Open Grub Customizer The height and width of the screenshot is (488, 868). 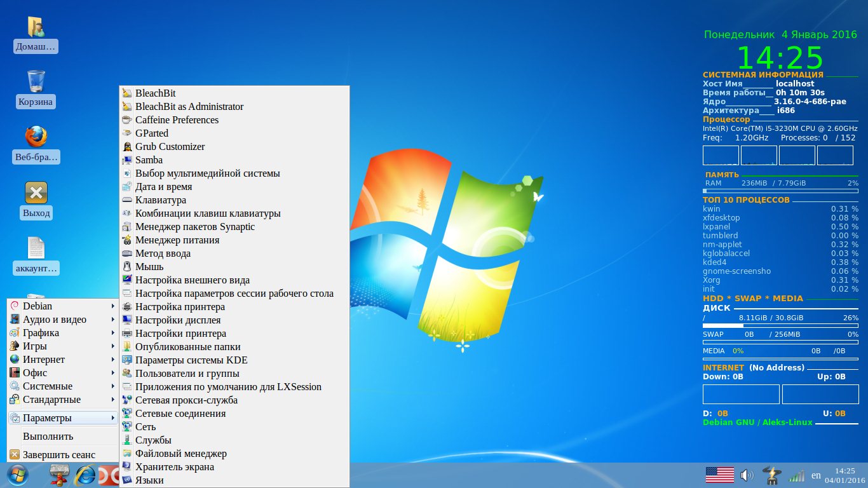234,146
